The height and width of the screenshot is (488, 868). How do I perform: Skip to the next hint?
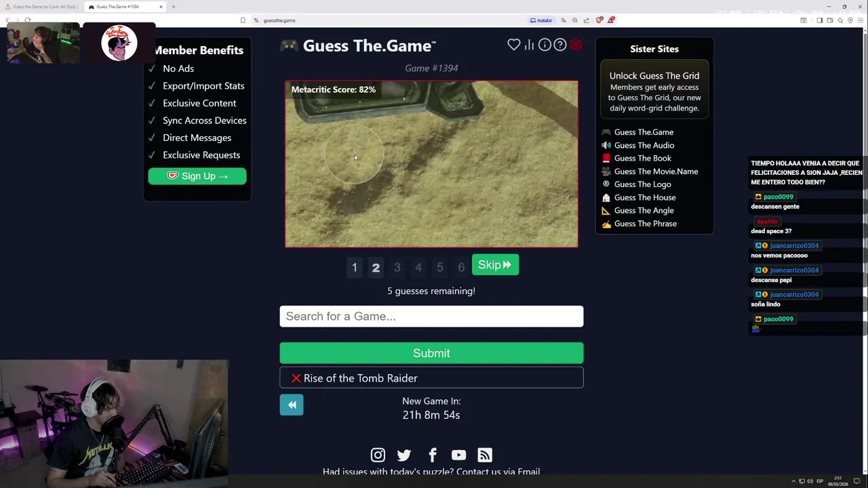pos(495,265)
